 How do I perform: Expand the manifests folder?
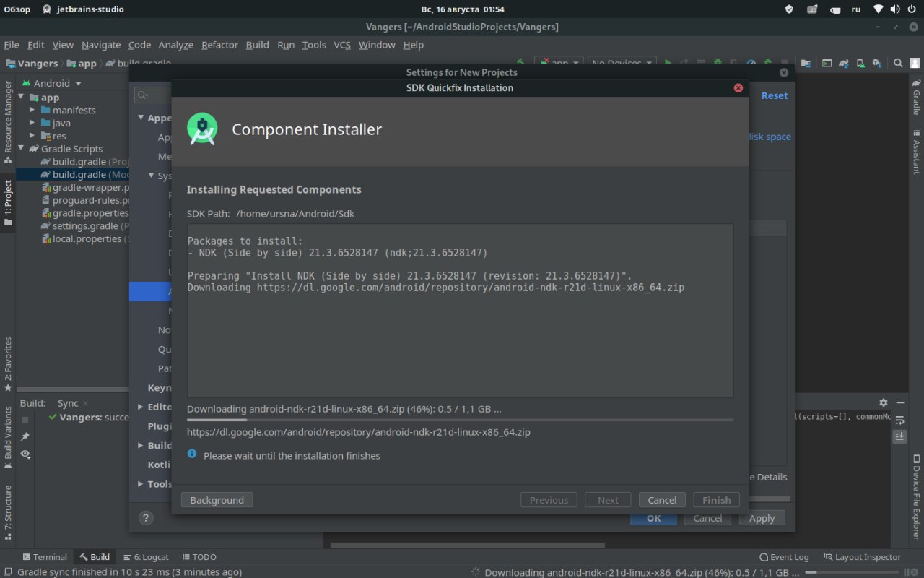coord(32,110)
